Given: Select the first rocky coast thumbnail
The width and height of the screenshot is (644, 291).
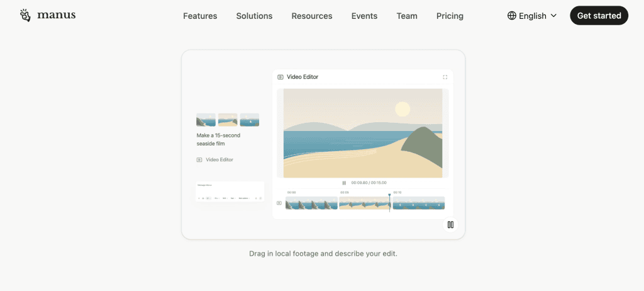Looking at the screenshot, I should 206,120.
